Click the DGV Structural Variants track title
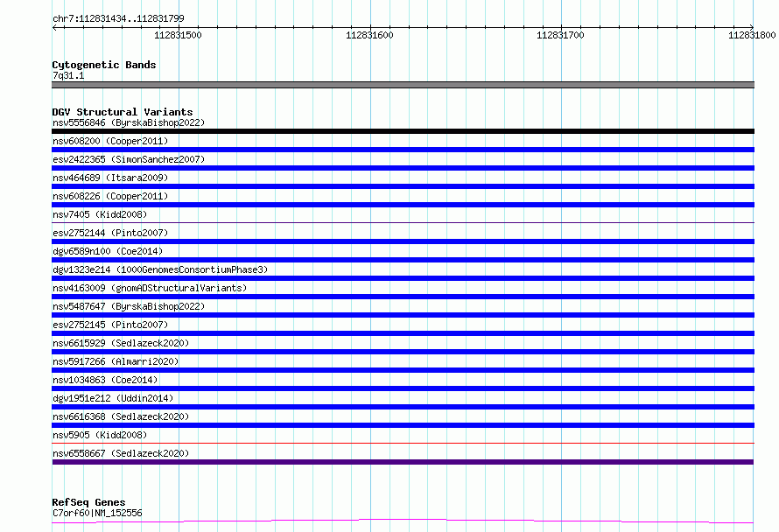 123,112
